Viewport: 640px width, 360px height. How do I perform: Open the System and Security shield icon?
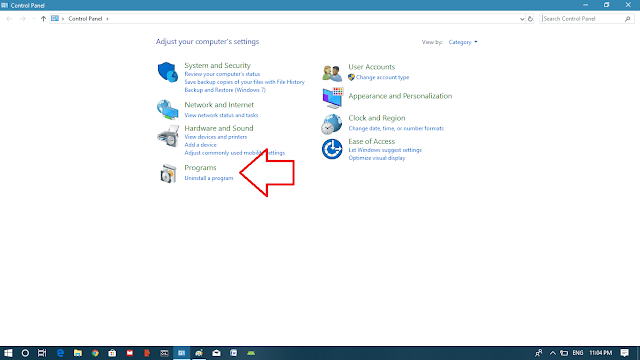coord(167,72)
